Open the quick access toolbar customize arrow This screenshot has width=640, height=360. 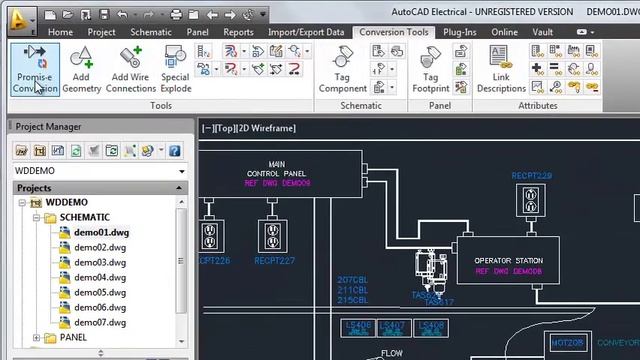(x=263, y=16)
